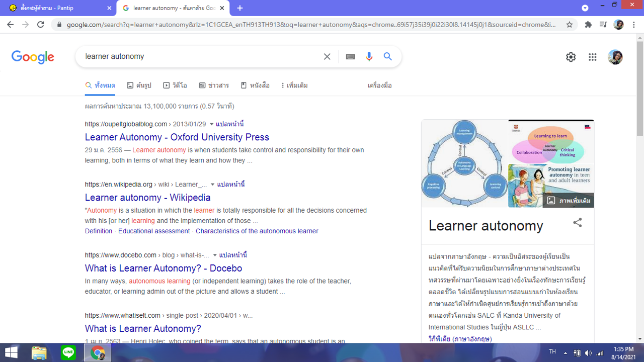
Task: Open File Explorer from taskbar
Action: coord(39,352)
